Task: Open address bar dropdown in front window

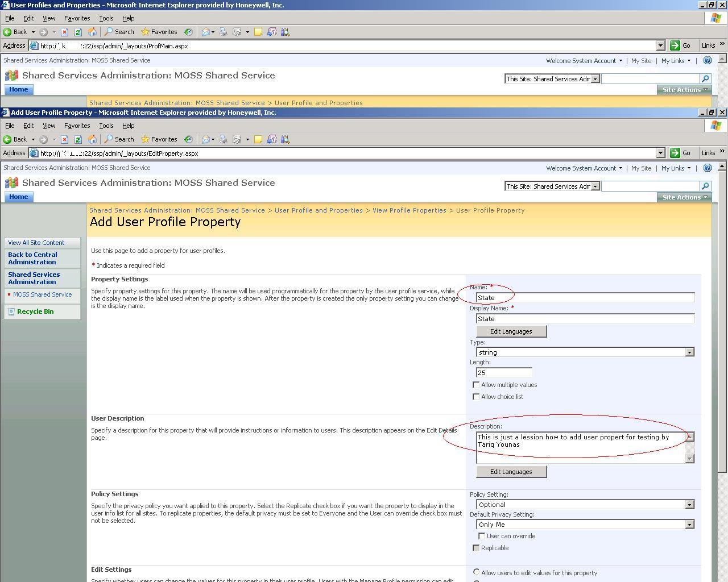Action: point(660,153)
